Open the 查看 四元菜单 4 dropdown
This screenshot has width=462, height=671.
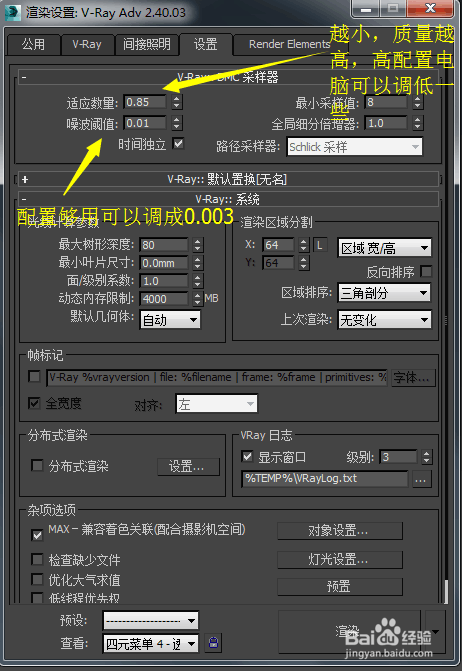(x=151, y=643)
